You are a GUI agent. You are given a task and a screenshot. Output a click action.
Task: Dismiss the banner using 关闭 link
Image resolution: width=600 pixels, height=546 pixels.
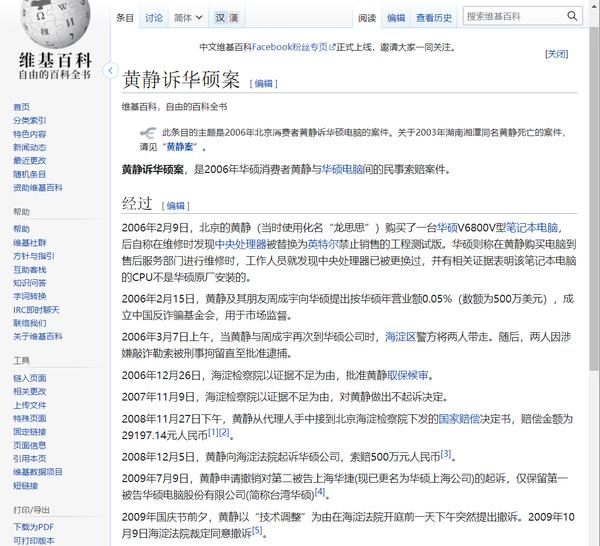pos(556,54)
